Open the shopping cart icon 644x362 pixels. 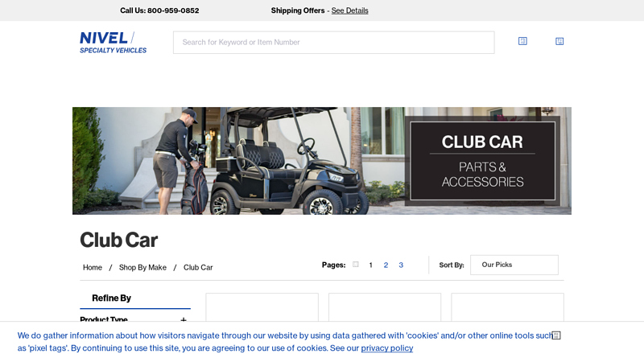tap(559, 41)
